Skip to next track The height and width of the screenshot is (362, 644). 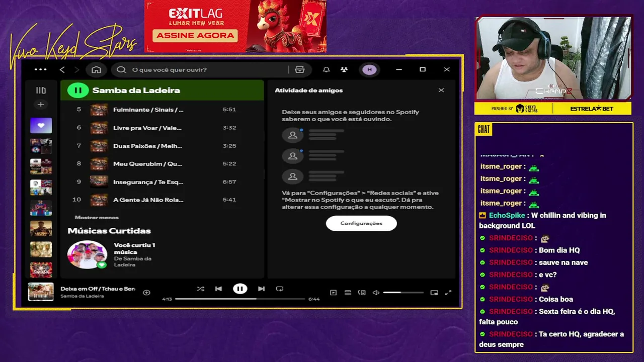click(261, 289)
